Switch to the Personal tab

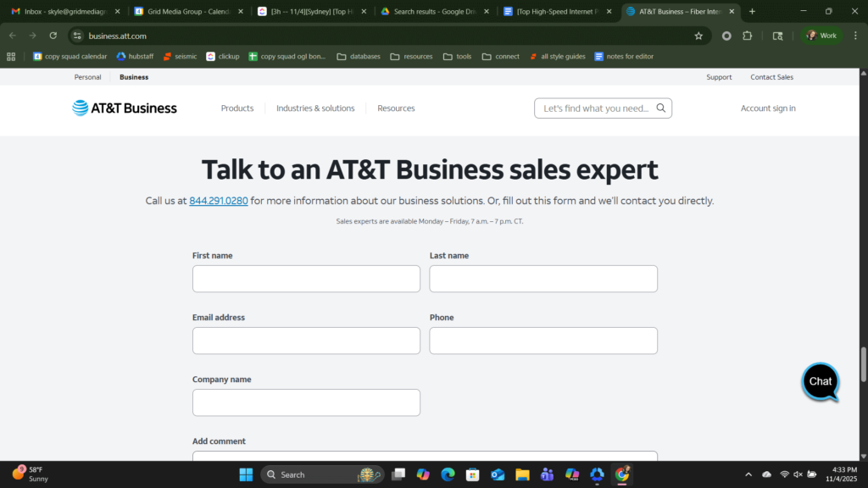click(x=87, y=77)
